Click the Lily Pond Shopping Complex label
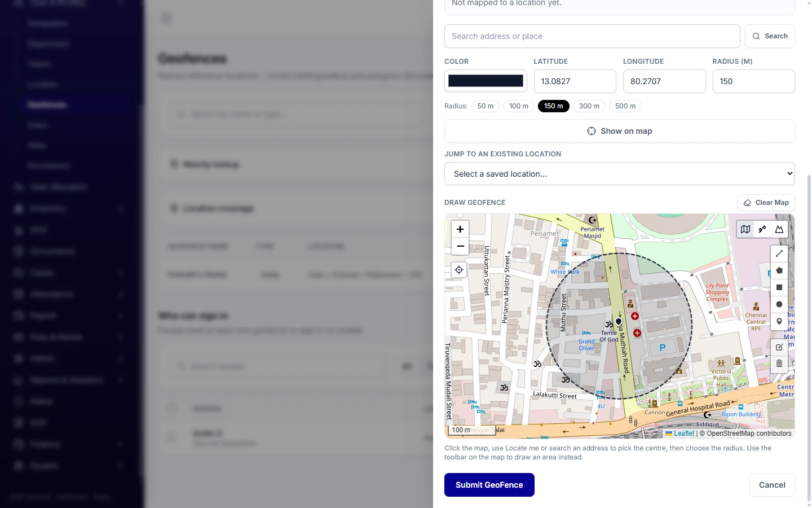This screenshot has width=812, height=508. pos(717,292)
